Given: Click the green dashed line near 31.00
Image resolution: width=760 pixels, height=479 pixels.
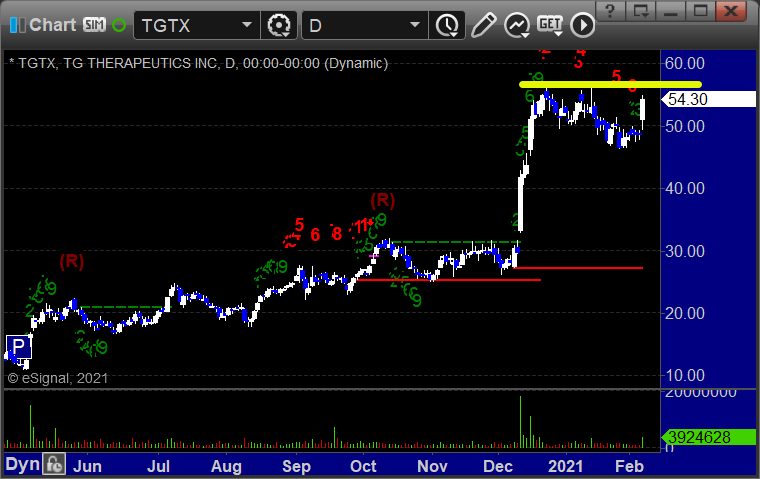Looking at the screenshot, I should click(x=456, y=242).
